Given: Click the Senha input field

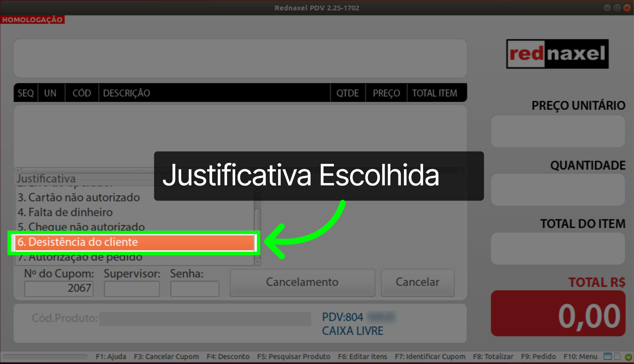Looking at the screenshot, I should click(x=194, y=288).
